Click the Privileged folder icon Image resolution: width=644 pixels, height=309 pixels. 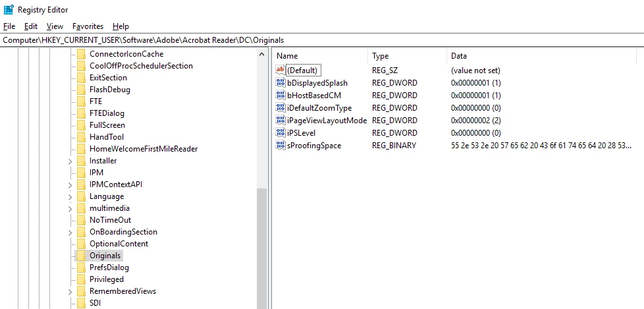pyautogui.click(x=81, y=279)
